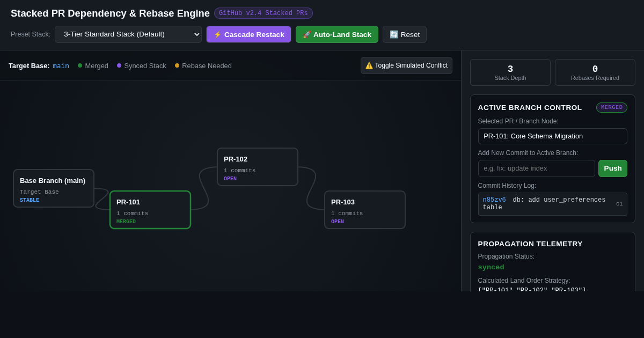Click the Cascade Restack button
This screenshot has width=644, height=338.
tap(249, 34)
